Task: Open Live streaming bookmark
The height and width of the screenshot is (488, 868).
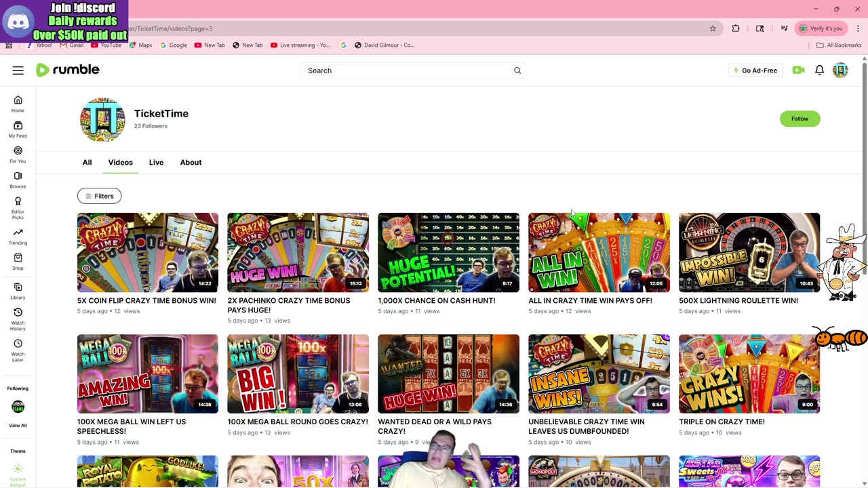Action: pos(300,45)
